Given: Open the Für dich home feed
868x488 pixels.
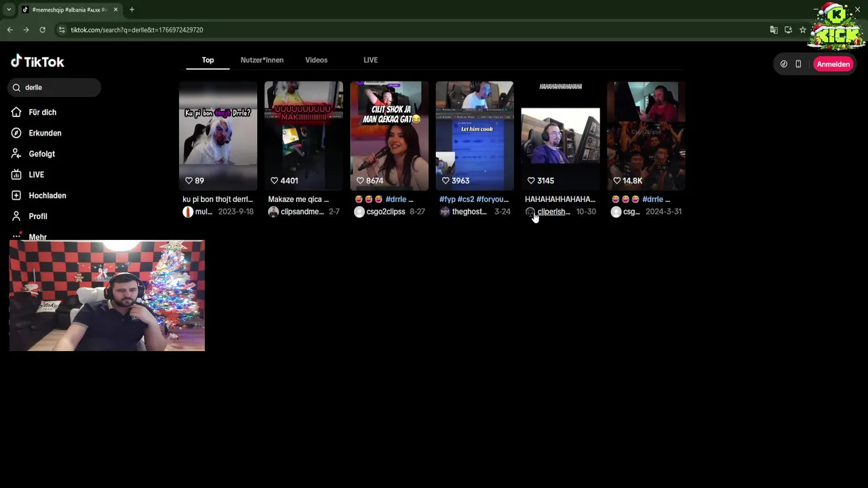Looking at the screenshot, I should [x=42, y=113].
